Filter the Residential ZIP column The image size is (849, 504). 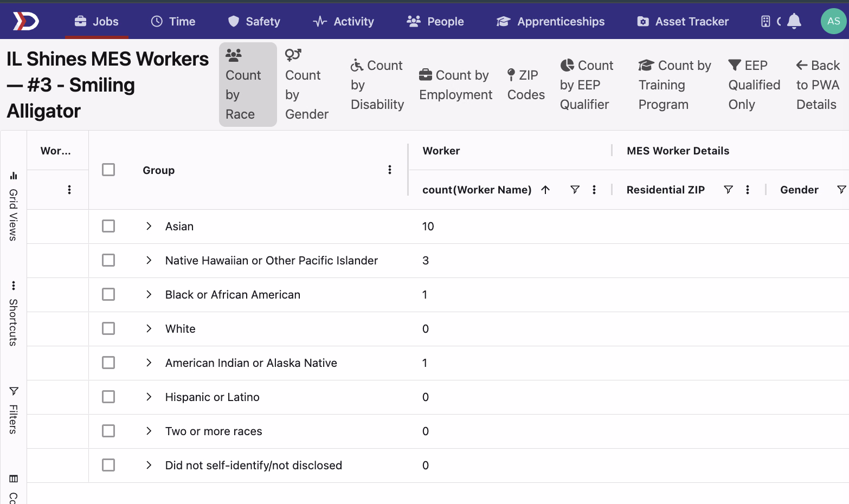pyautogui.click(x=729, y=190)
